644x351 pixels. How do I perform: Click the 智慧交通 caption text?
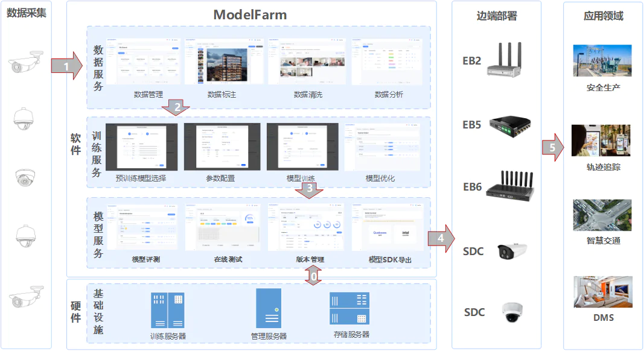[604, 241]
